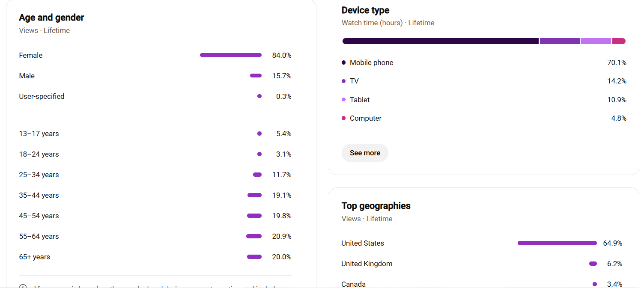Image resolution: width=644 pixels, height=288 pixels.
Task: Click the 13–17 years dot marker
Action: [x=259, y=134]
